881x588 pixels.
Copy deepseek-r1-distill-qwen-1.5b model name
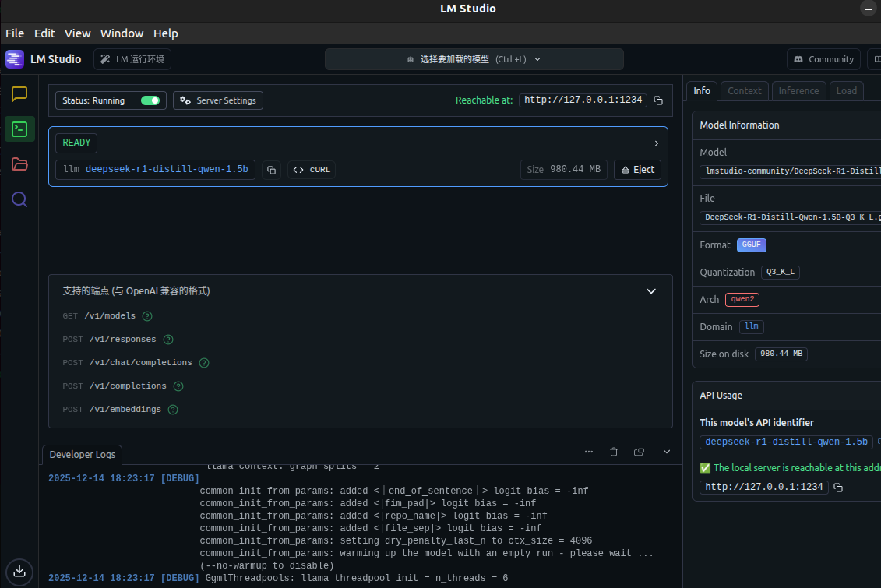[x=271, y=170]
